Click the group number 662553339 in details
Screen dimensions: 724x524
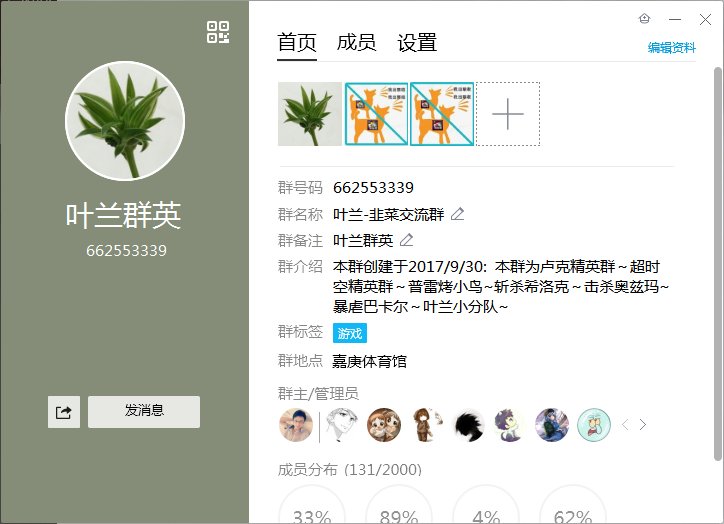(x=374, y=187)
